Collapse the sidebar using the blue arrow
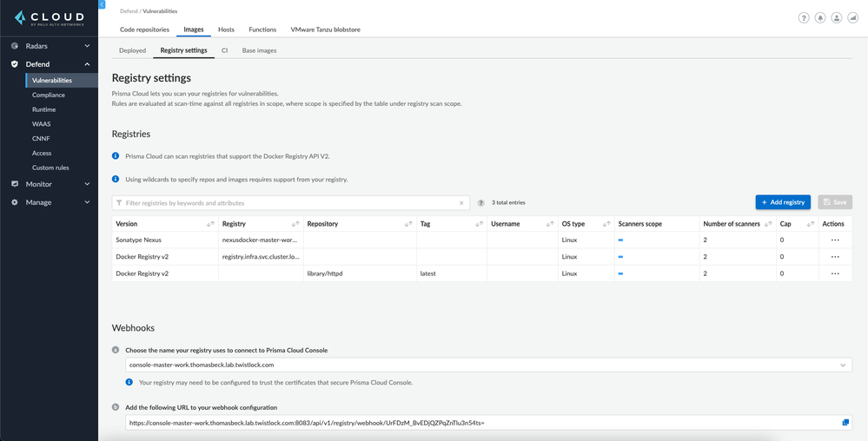The image size is (868, 441). click(102, 4)
